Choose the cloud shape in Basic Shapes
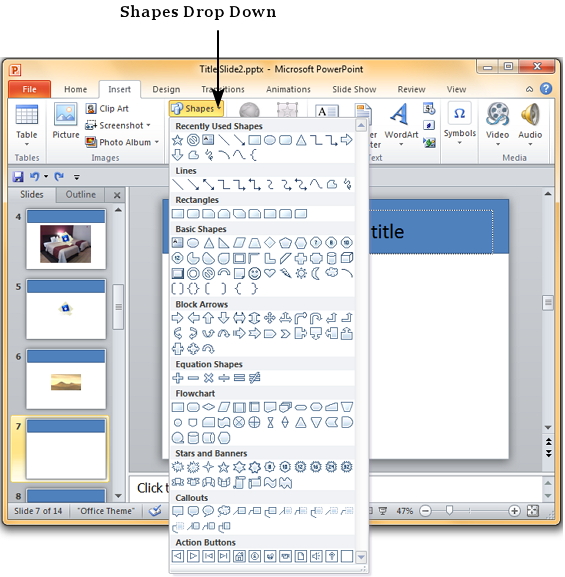 pos(332,273)
